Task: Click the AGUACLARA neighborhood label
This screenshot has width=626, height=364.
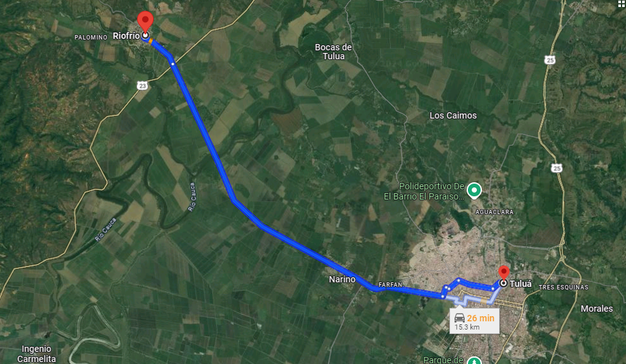Action: point(494,212)
